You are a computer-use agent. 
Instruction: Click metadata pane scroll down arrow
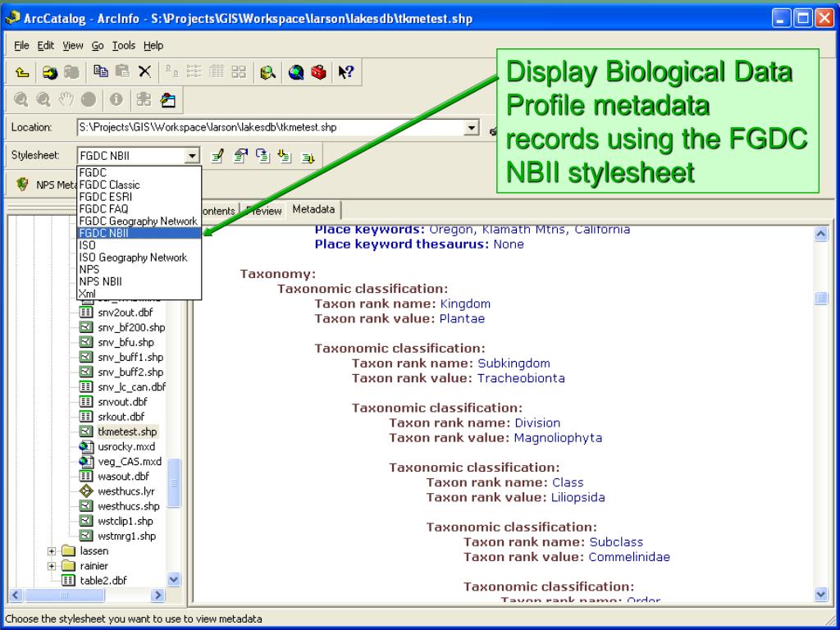click(x=821, y=594)
